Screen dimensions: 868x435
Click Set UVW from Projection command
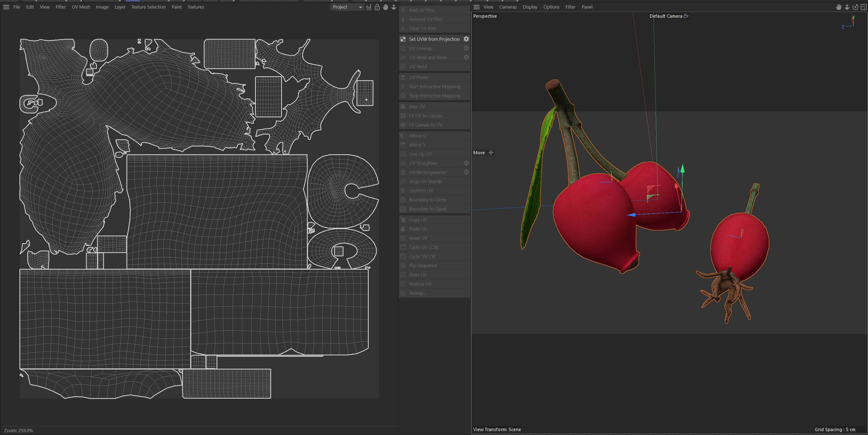(434, 39)
